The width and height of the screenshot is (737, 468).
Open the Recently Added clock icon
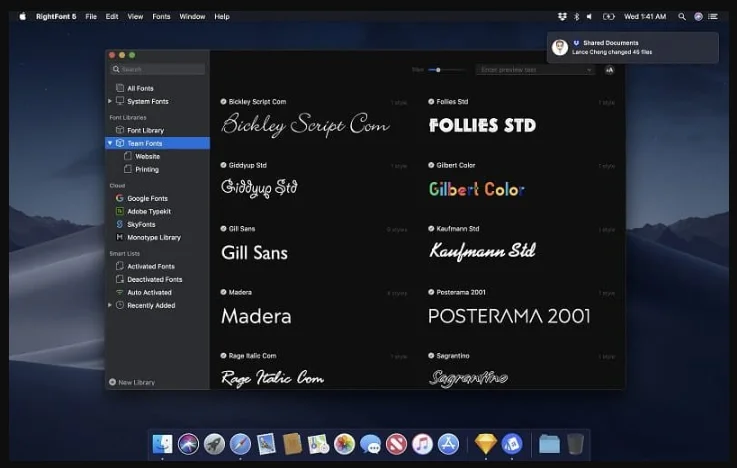click(120, 305)
